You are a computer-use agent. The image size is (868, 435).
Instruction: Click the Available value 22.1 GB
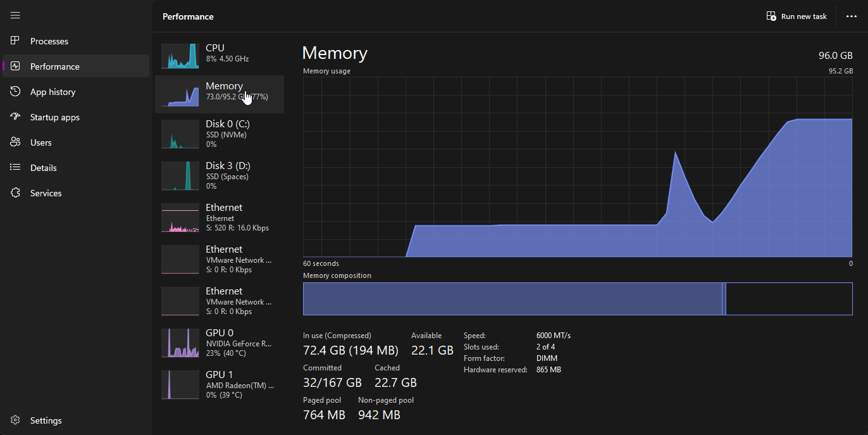tap(432, 350)
